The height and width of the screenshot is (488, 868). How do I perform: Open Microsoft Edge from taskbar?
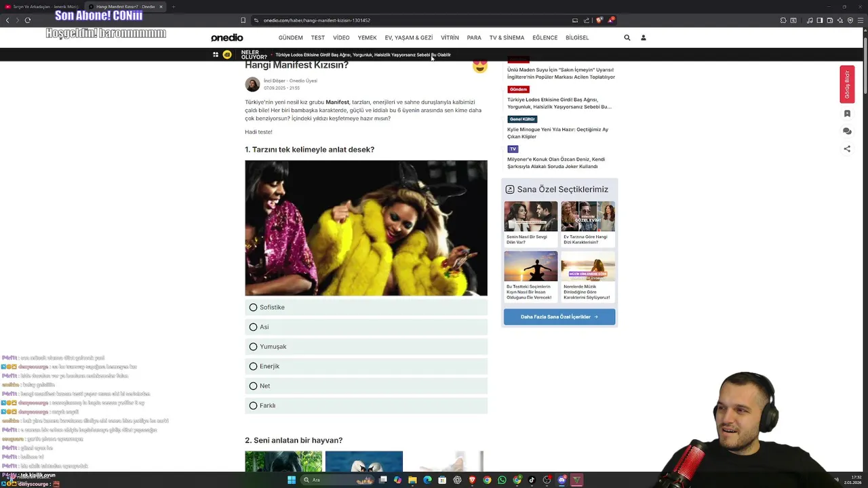pos(427,480)
